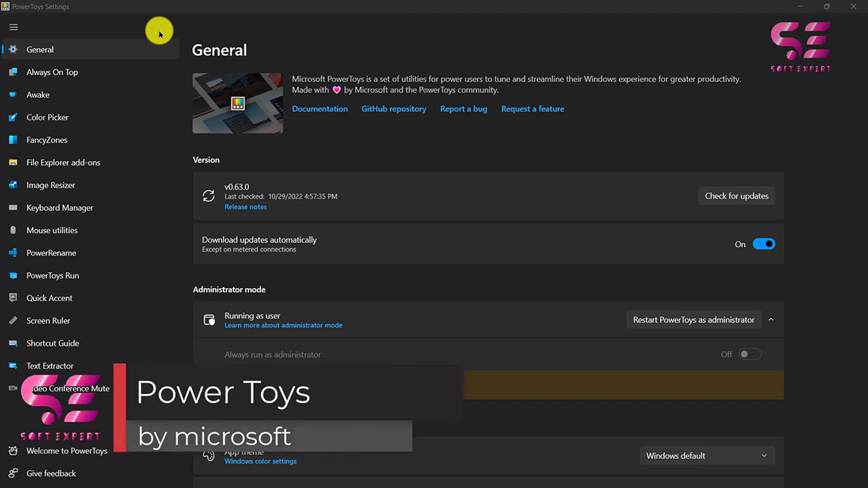868x488 pixels.
Task: Open the Documentation link
Action: [x=320, y=108]
